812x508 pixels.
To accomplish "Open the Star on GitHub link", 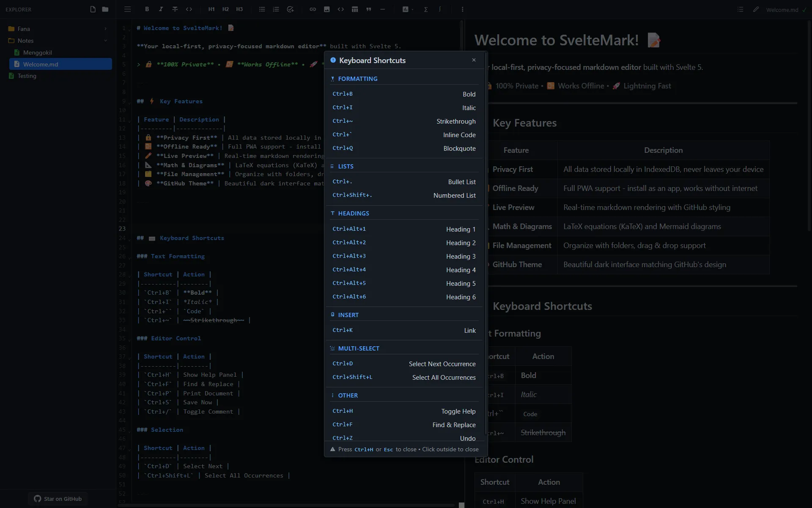I will tap(58, 499).
